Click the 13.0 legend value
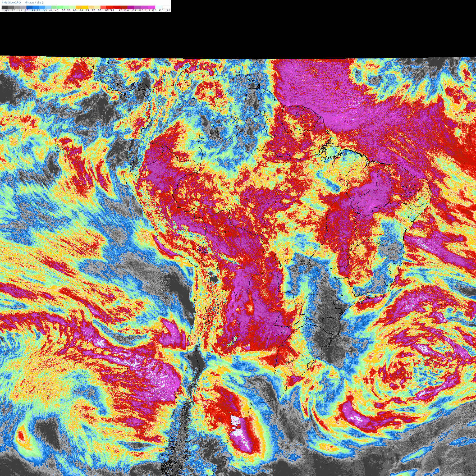This screenshot has height=476, width=476. pyautogui.click(x=168, y=10)
